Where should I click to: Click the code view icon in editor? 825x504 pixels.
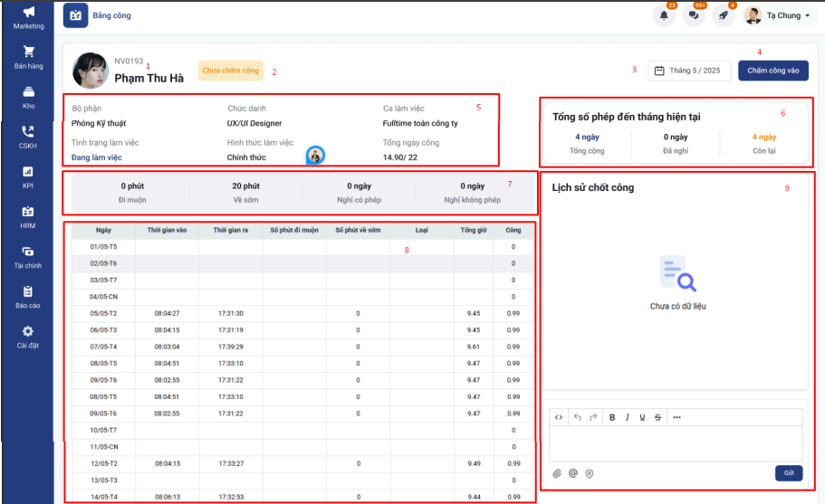coord(559,417)
